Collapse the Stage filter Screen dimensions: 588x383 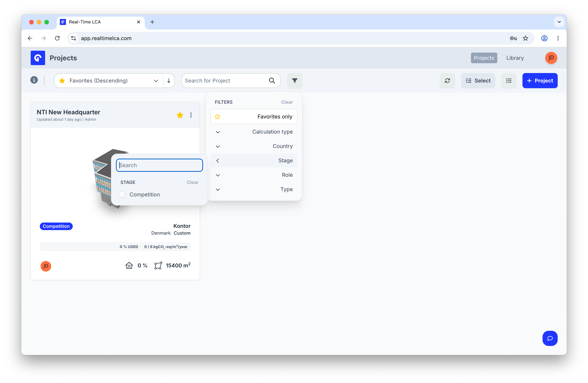point(253,160)
